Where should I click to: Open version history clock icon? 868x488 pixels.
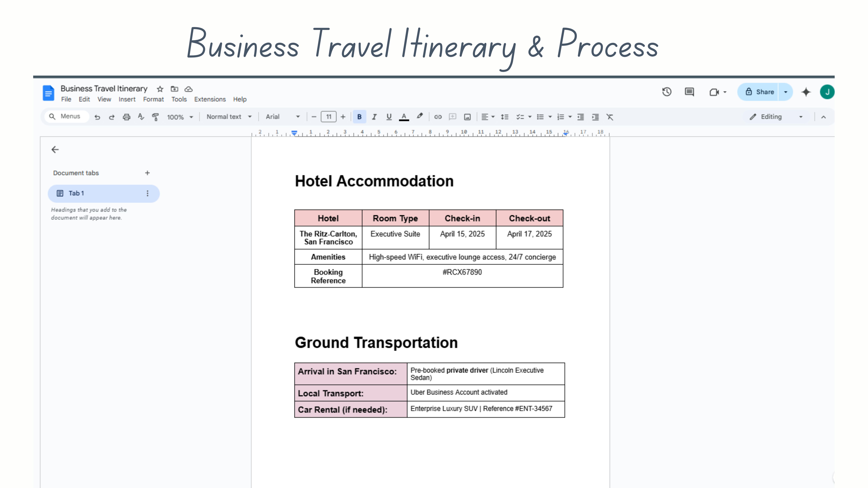(666, 92)
